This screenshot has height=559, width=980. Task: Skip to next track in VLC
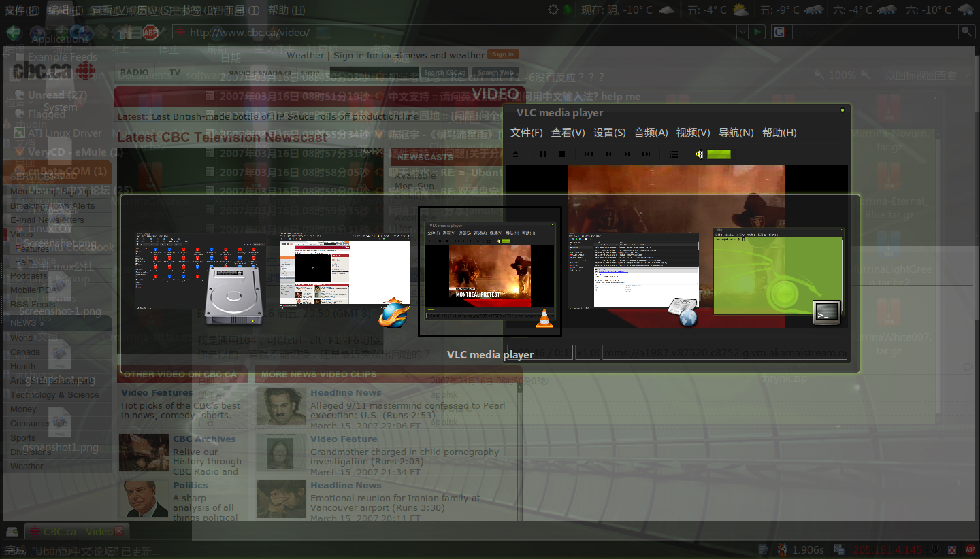click(647, 154)
